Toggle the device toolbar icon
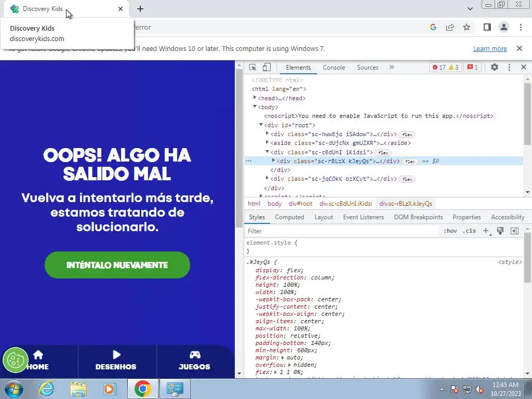 click(267, 67)
